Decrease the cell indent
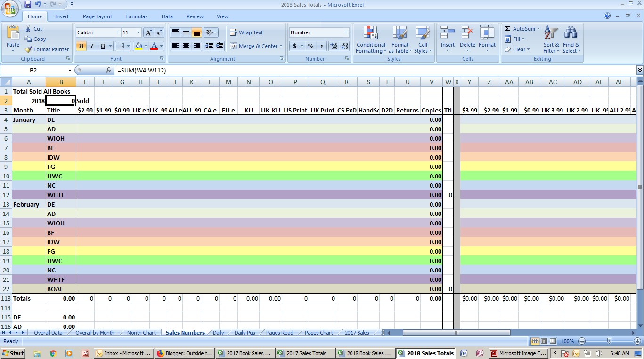The image size is (644, 359). [209, 46]
